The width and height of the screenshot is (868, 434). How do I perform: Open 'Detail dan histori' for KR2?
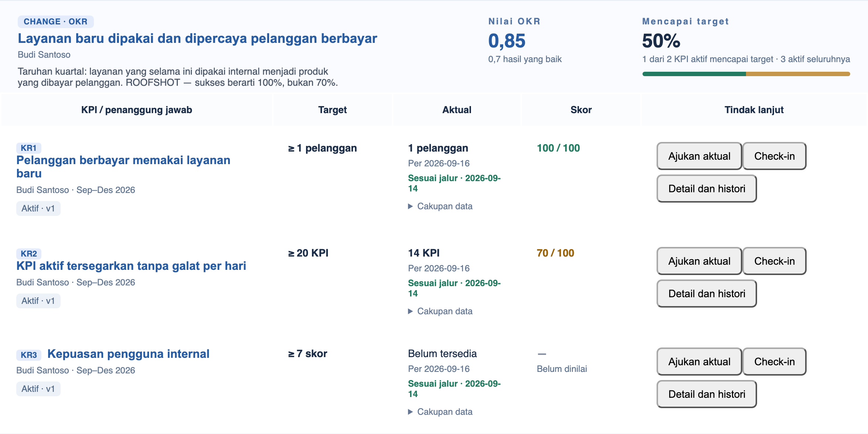point(706,294)
